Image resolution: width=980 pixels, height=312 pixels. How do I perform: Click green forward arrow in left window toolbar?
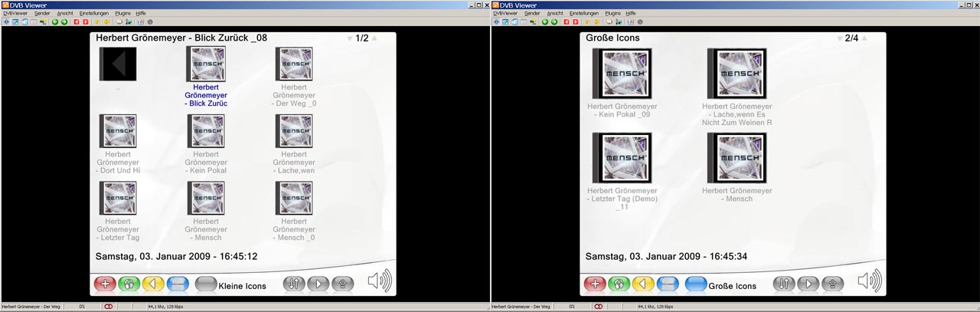pyautogui.click(x=64, y=21)
